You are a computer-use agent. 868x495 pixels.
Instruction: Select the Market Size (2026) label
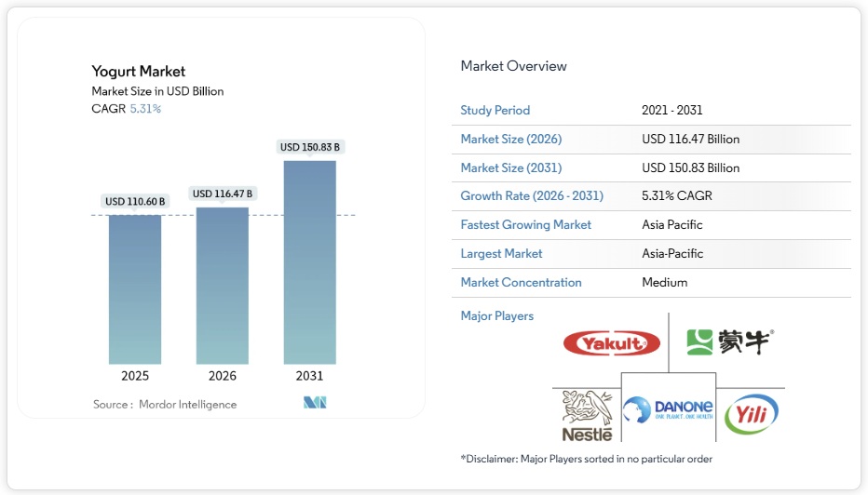(510, 140)
